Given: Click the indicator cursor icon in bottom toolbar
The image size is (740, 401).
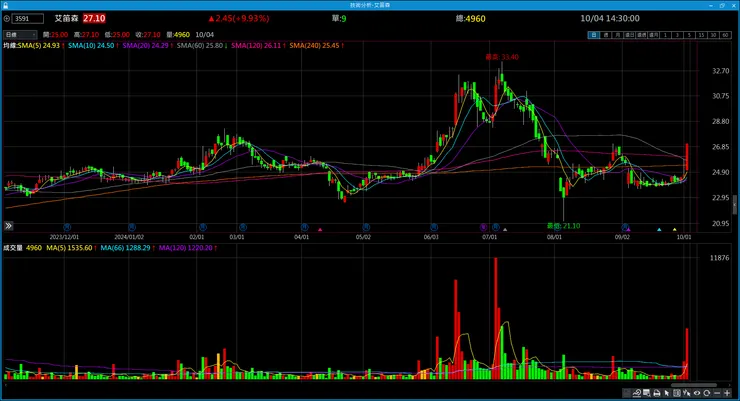Looking at the screenshot, I should click(x=687, y=393).
